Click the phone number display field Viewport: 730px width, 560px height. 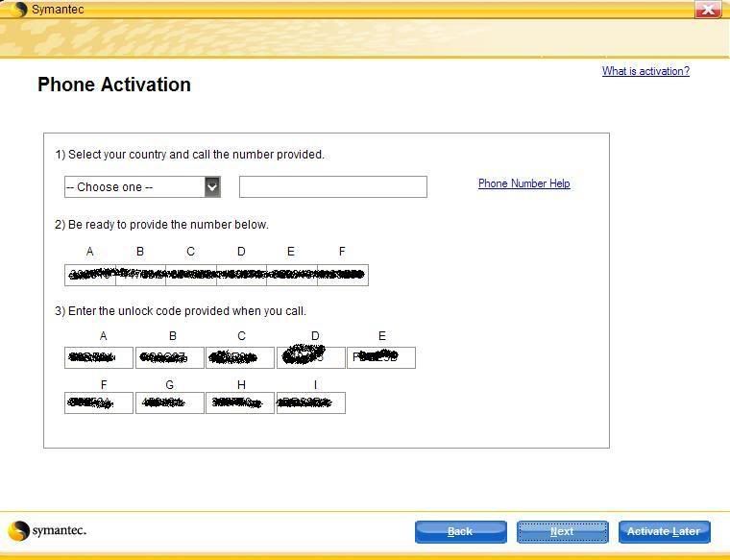click(x=332, y=187)
